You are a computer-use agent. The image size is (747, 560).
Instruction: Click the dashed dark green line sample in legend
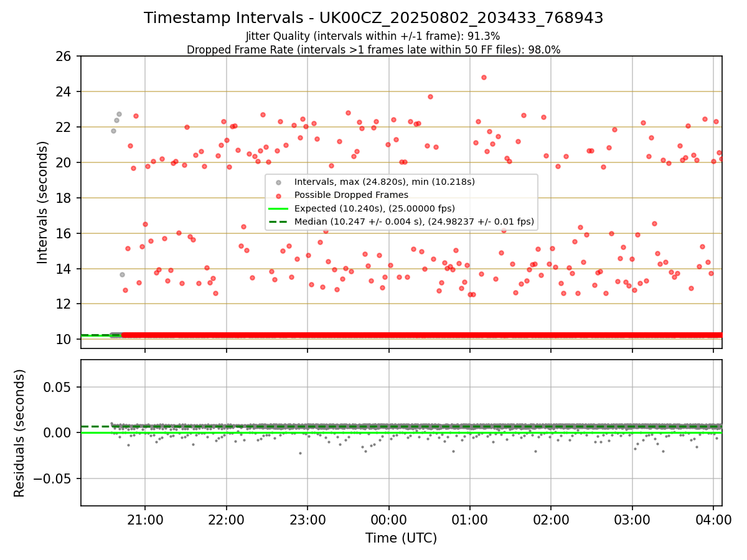click(278, 222)
